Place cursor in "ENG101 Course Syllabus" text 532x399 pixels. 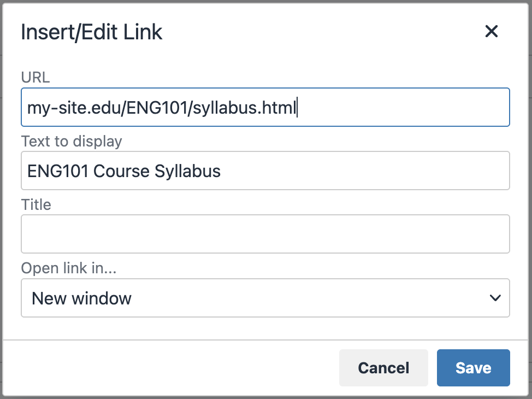(x=124, y=171)
